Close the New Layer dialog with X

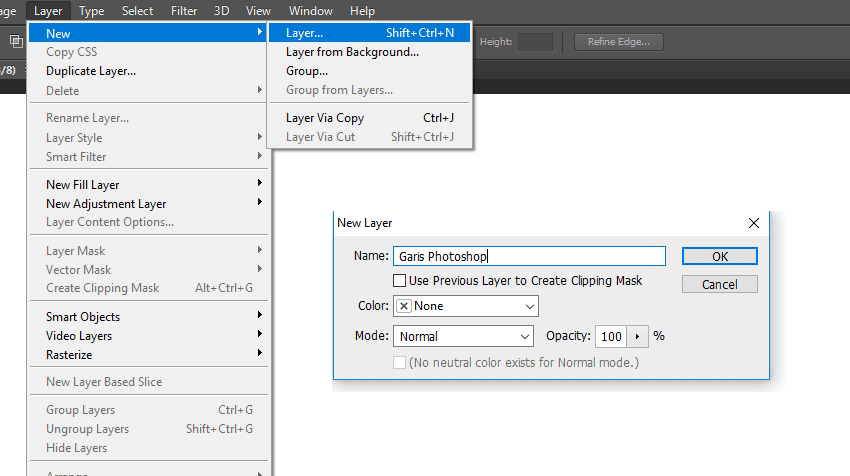click(754, 223)
